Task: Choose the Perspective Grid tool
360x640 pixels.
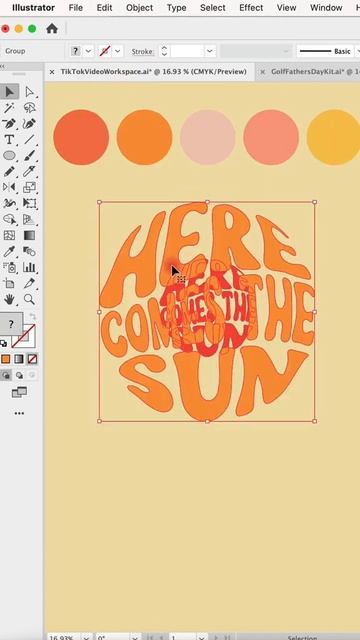Action: (29, 219)
